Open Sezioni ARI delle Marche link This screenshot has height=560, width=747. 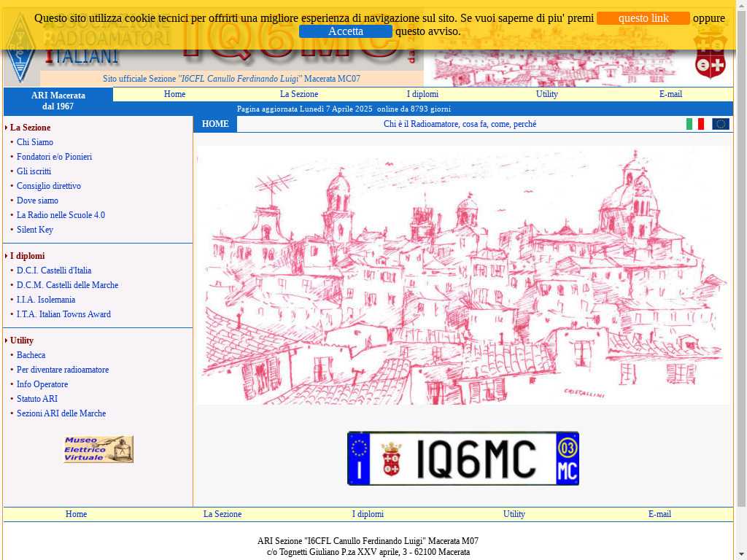point(61,413)
